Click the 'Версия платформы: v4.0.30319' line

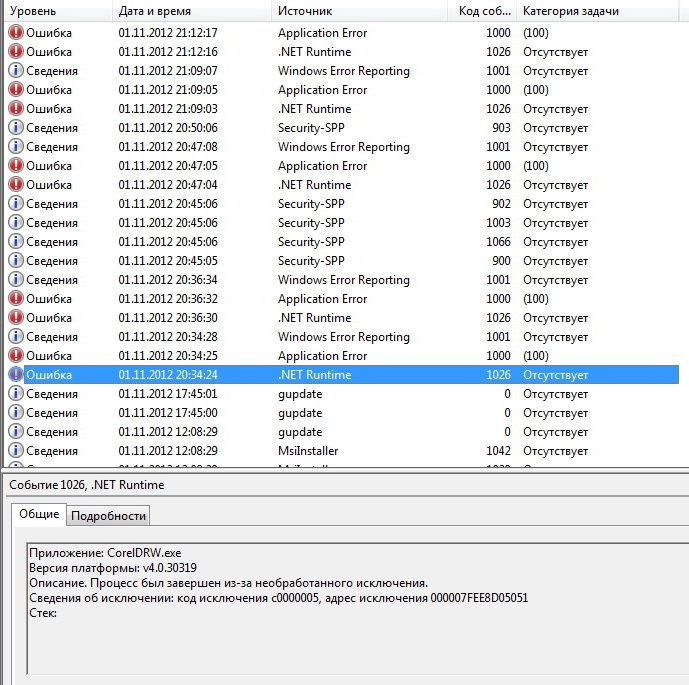point(113,568)
